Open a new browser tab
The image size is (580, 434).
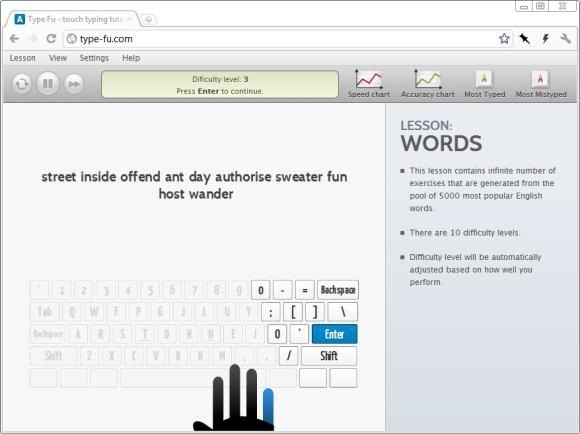pos(148,20)
